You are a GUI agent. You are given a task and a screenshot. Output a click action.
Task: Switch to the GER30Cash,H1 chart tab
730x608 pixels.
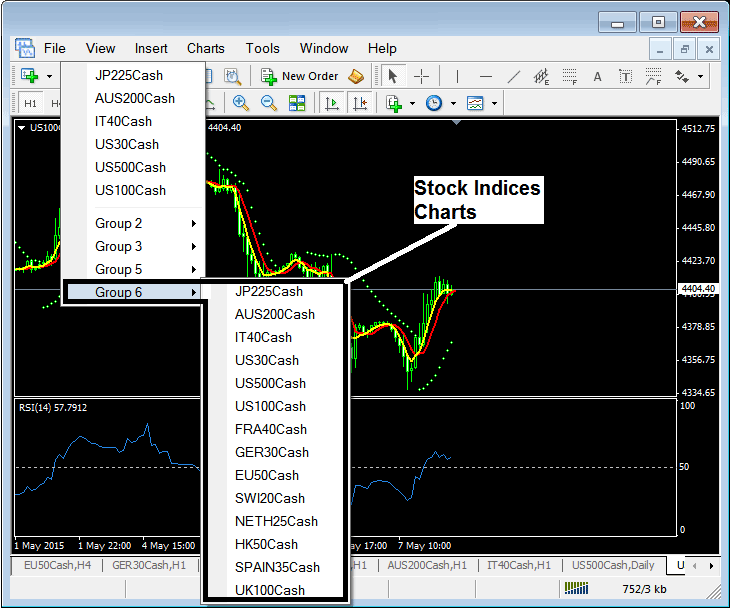point(149,565)
